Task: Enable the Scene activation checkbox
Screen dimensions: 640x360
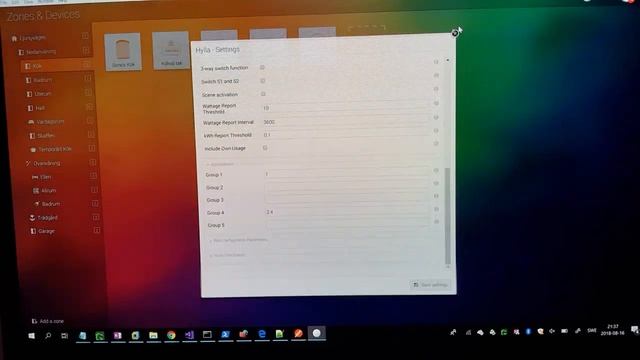Action: (263, 94)
